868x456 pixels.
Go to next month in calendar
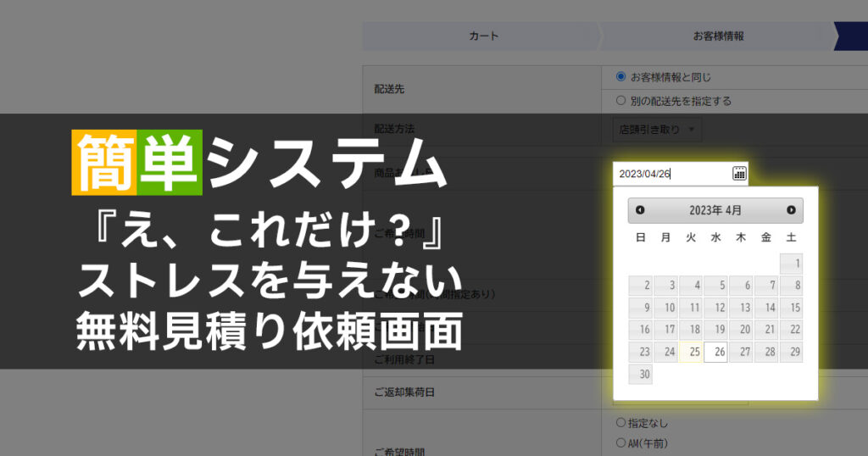791,209
